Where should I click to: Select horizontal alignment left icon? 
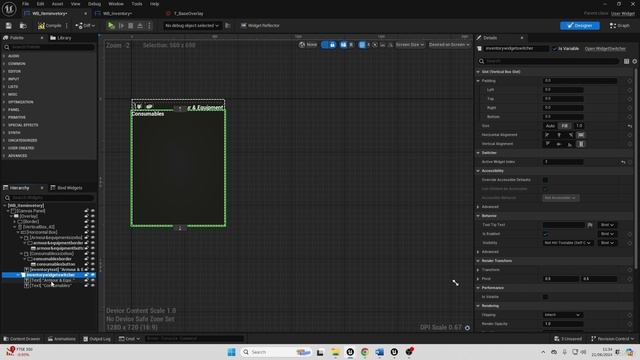point(547,135)
